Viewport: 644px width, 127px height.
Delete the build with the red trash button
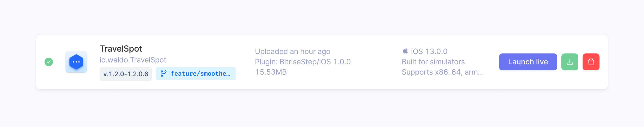[x=591, y=62]
